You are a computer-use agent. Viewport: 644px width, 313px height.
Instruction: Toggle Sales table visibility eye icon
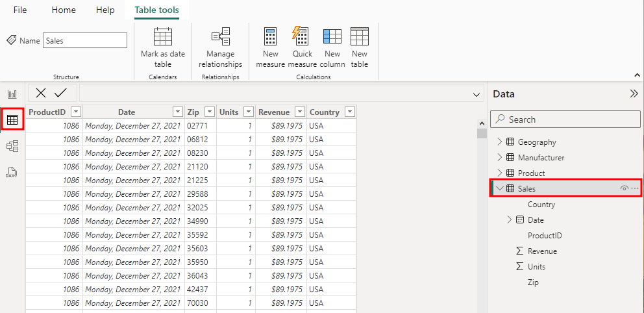[x=624, y=189]
